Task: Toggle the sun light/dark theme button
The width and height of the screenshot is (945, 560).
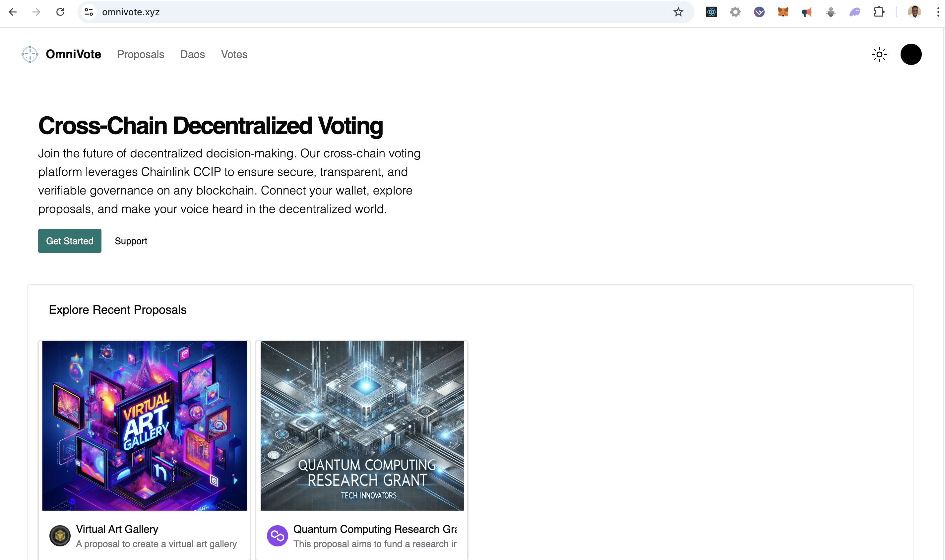Action: pos(879,54)
